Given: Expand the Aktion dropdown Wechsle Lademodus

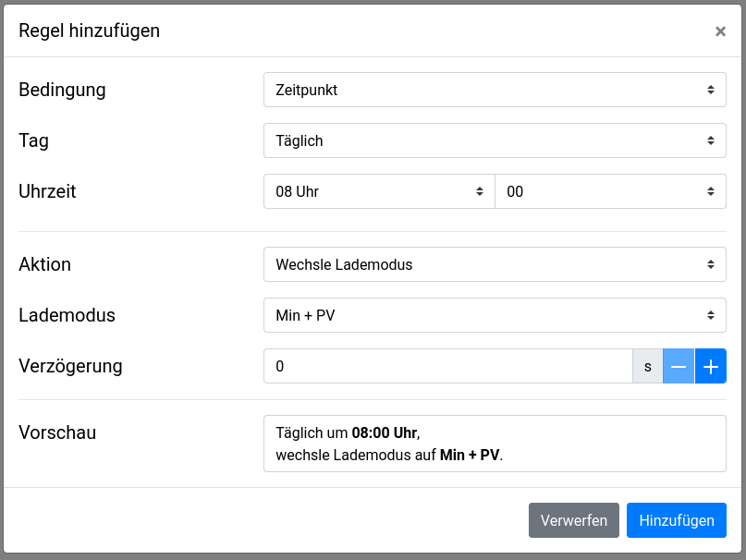Looking at the screenshot, I should pyautogui.click(x=495, y=264).
